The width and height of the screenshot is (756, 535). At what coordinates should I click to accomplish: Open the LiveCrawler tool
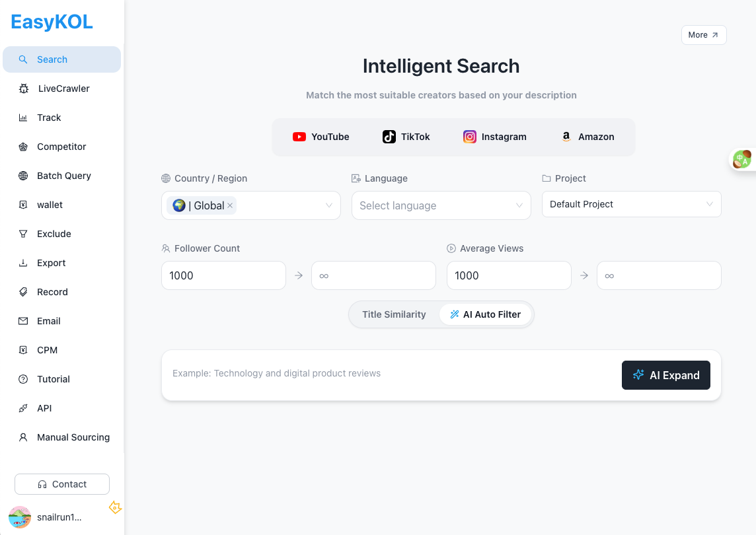click(x=22, y=88)
